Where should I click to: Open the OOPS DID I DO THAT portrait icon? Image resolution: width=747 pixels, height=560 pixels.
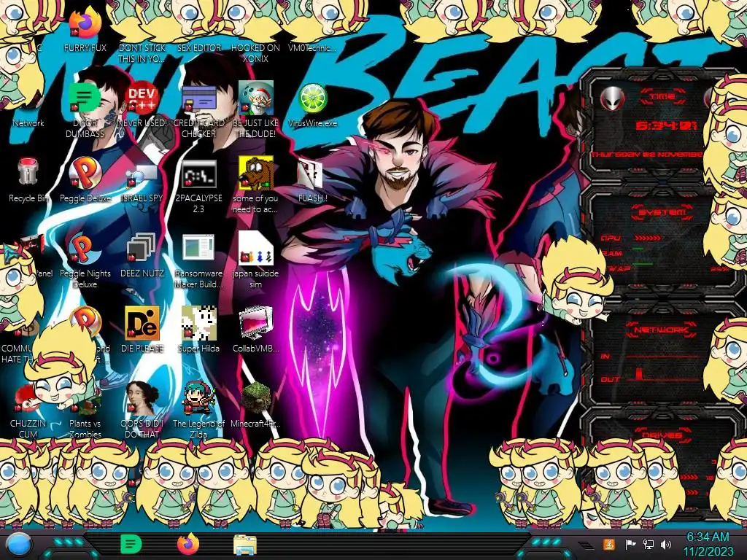tap(142, 399)
